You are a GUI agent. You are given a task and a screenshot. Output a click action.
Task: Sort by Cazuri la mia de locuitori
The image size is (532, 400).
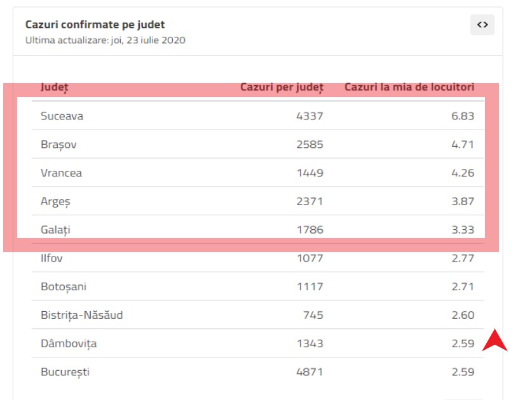409,87
